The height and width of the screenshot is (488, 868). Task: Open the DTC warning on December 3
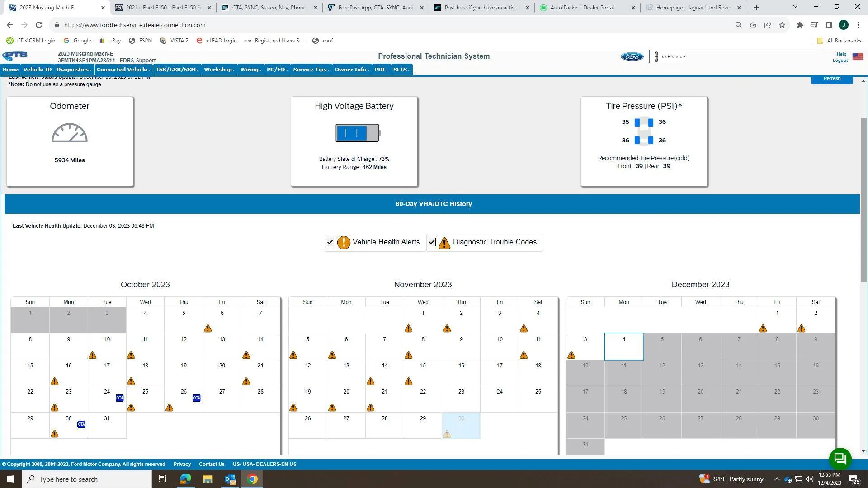coord(571,355)
